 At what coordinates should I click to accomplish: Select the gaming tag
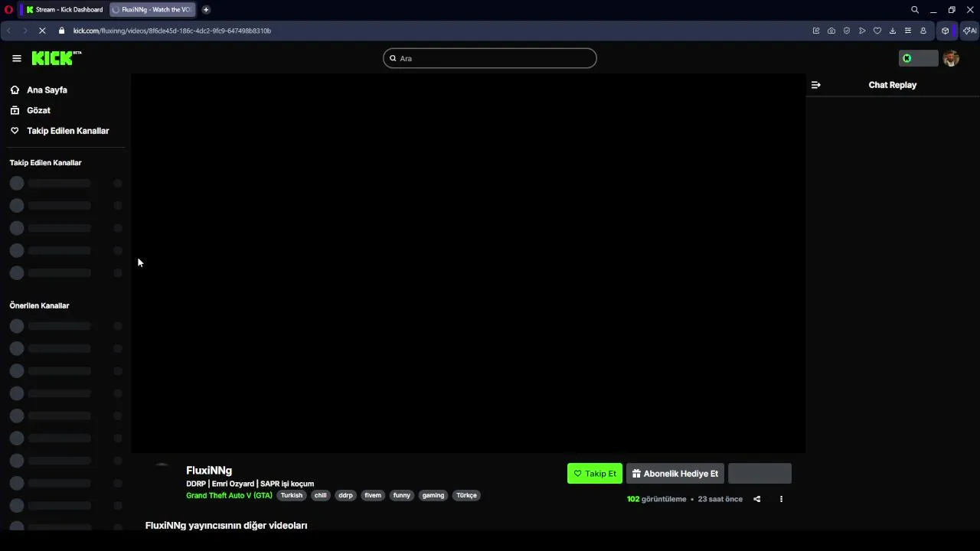pyautogui.click(x=433, y=495)
